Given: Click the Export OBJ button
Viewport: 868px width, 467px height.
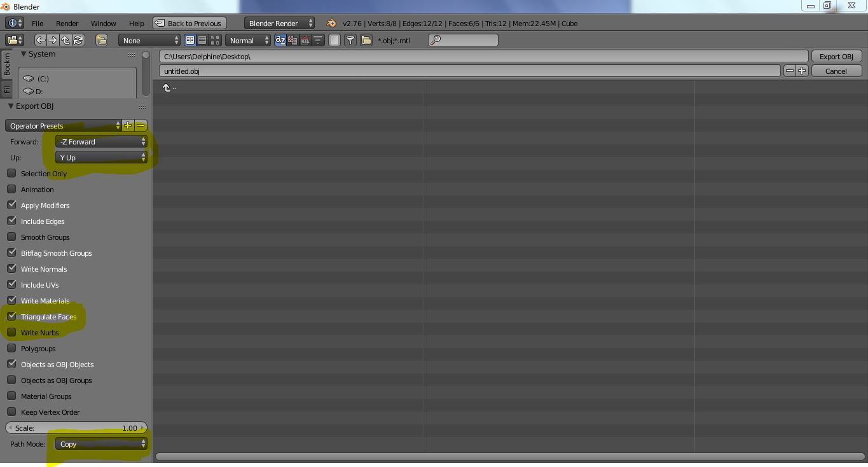Looking at the screenshot, I should tap(836, 57).
